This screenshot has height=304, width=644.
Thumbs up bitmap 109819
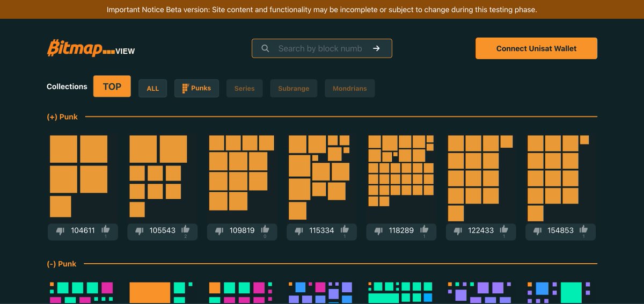click(x=265, y=229)
